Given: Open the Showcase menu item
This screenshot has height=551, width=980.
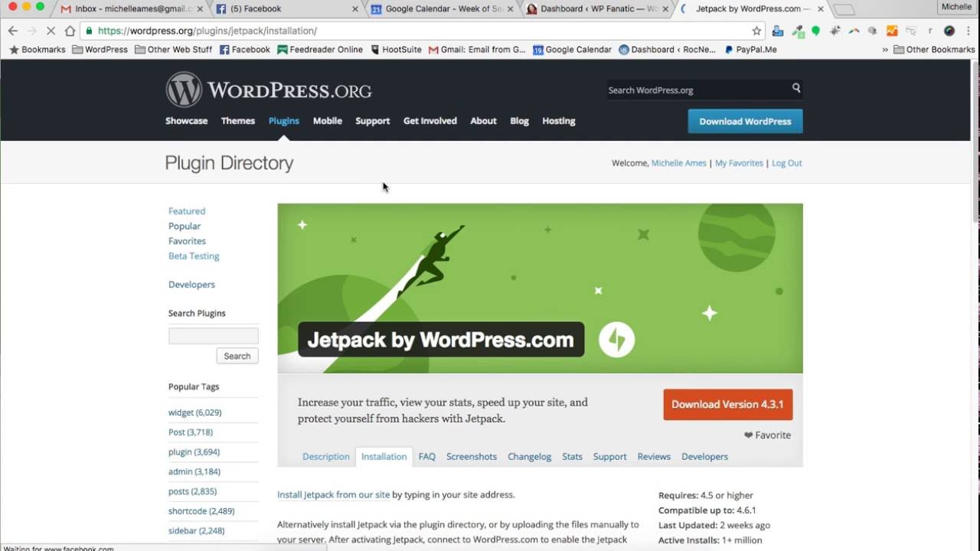Looking at the screenshot, I should click(x=186, y=121).
